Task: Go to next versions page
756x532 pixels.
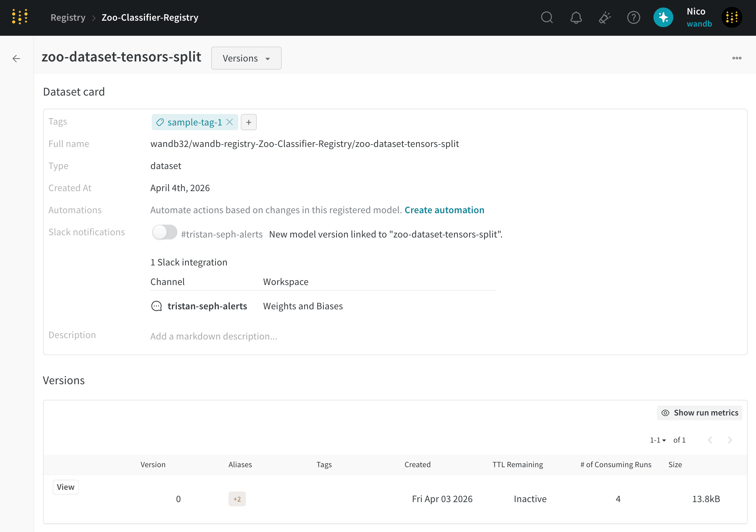Action: (730, 440)
